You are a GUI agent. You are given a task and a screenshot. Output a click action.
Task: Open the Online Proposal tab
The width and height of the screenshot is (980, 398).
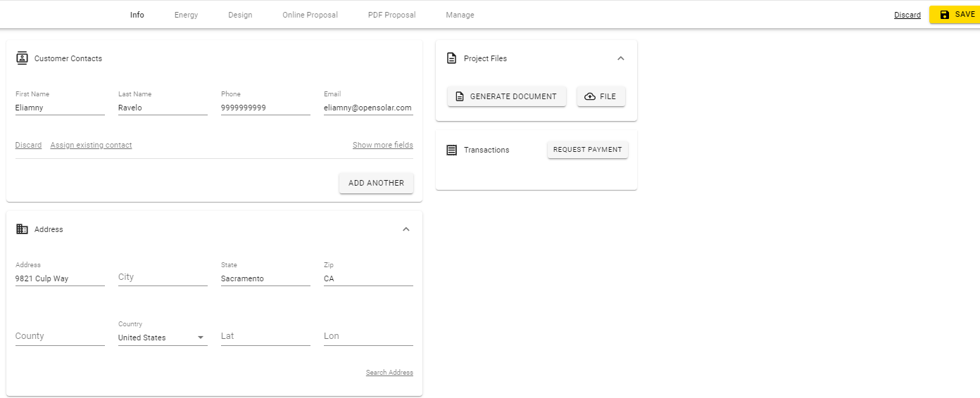point(310,15)
